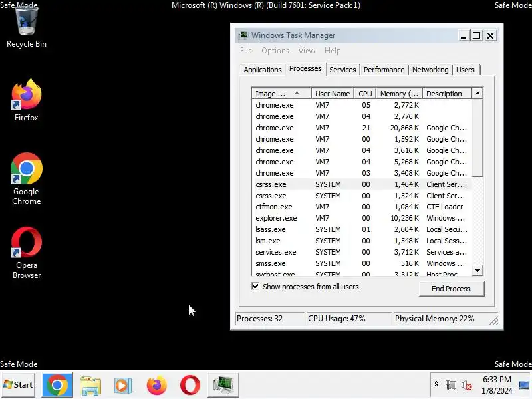This screenshot has width=532, height=399.
Task: Click Physical Memory: 22% status entry
Action: click(x=441, y=319)
